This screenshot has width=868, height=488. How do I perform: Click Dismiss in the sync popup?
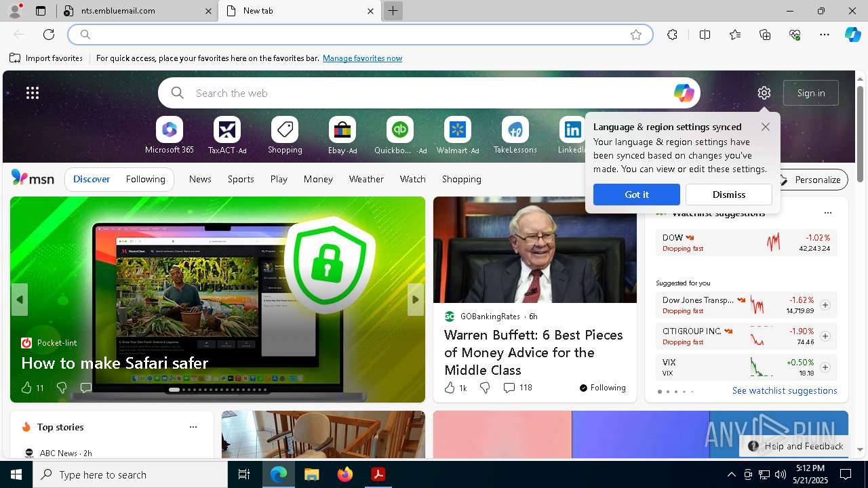pos(729,195)
